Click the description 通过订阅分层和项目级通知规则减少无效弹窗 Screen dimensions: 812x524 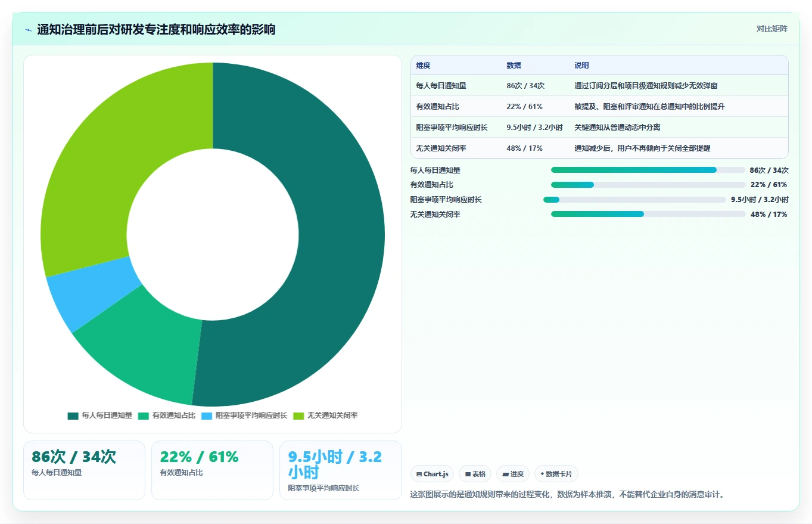(x=646, y=86)
